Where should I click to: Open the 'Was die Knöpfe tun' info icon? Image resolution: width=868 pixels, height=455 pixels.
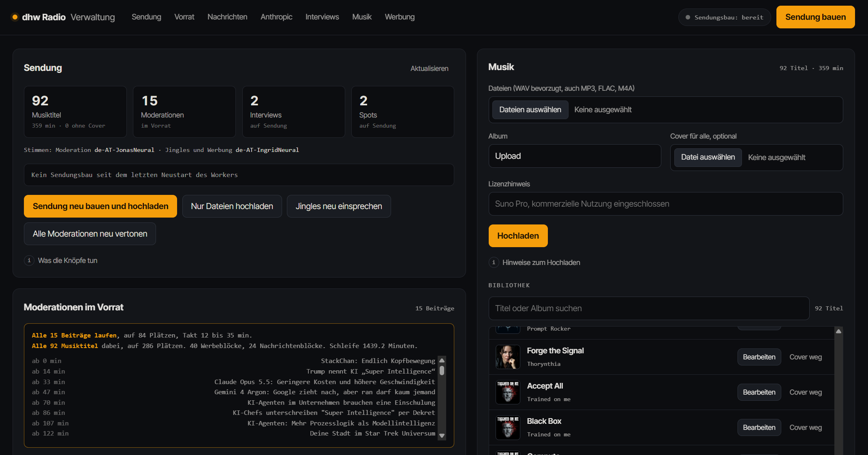coord(29,260)
